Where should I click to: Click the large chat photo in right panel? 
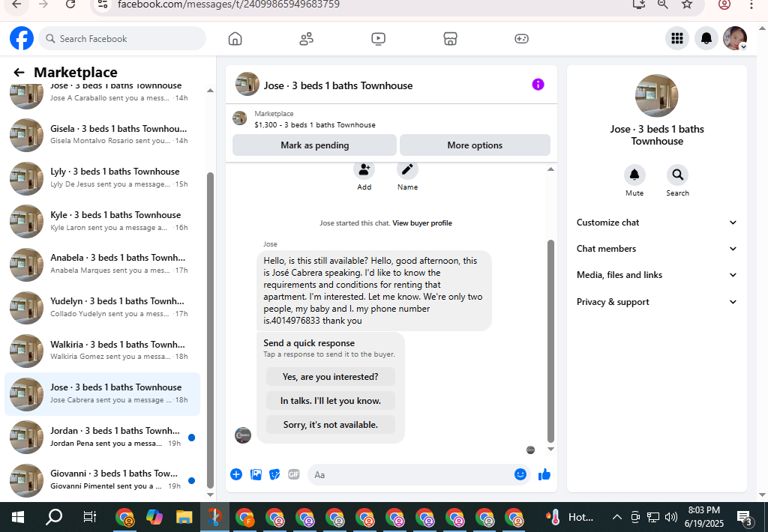656,96
